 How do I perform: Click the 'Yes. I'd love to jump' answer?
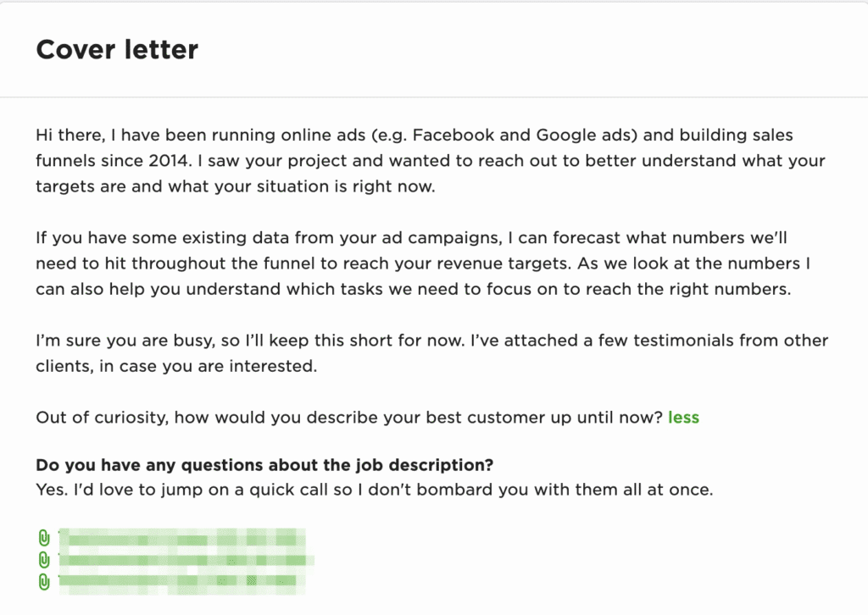pyautogui.click(x=373, y=490)
